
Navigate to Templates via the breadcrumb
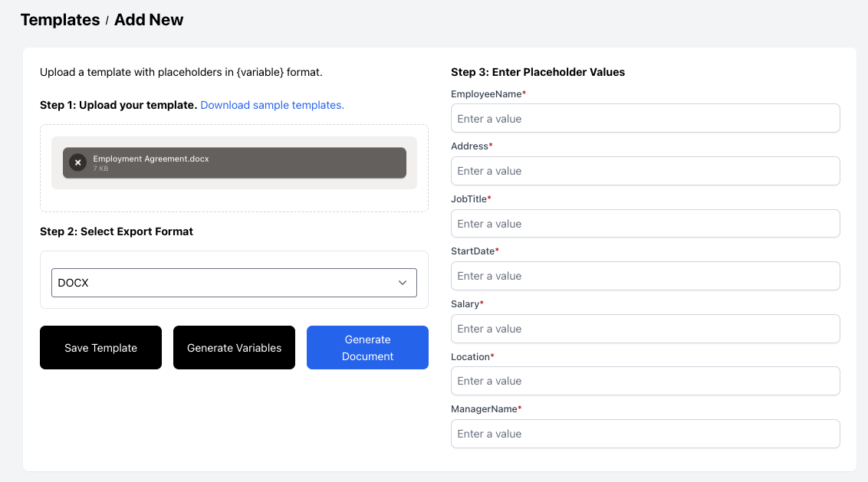point(60,20)
